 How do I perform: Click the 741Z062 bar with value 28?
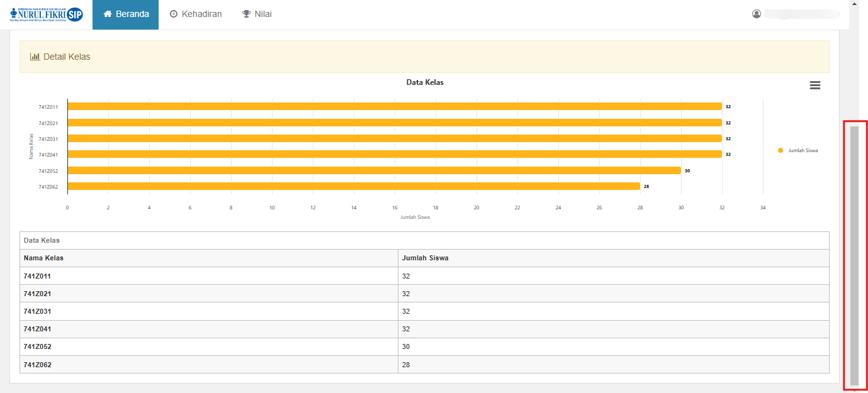pos(353,186)
